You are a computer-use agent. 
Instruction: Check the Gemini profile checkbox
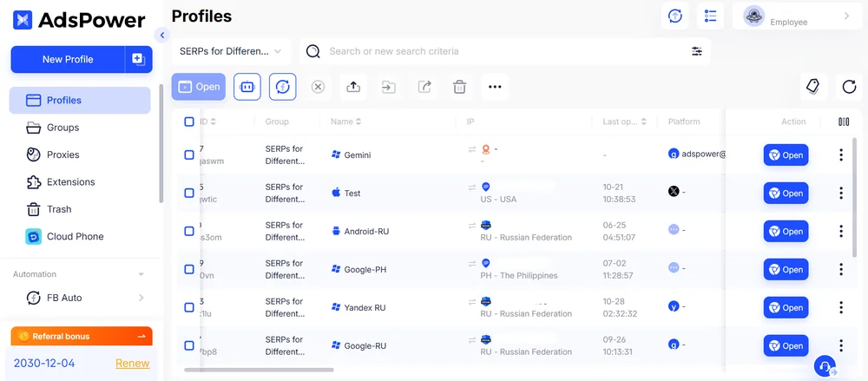tap(189, 155)
